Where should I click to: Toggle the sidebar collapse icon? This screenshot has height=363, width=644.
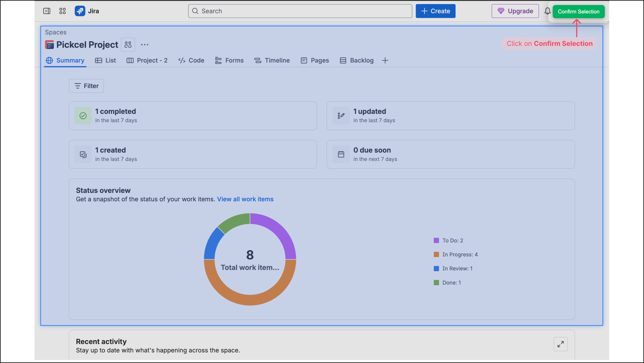point(47,11)
